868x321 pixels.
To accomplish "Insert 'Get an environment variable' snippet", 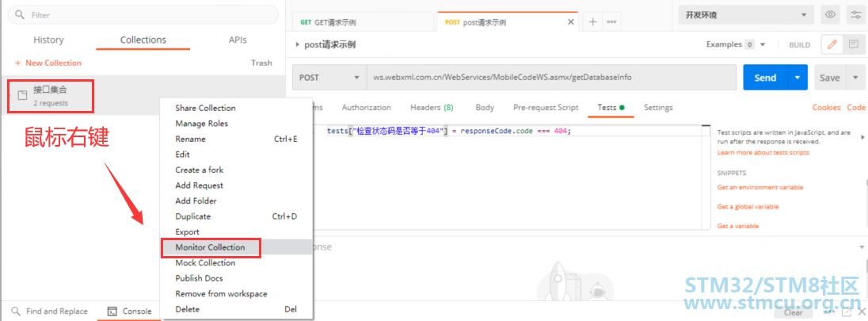I will tap(760, 187).
